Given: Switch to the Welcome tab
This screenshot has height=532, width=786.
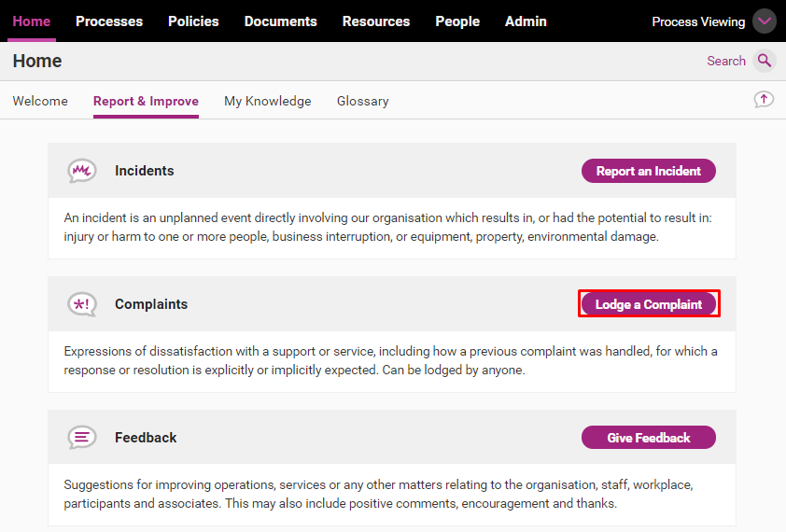Looking at the screenshot, I should tap(40, 101).
